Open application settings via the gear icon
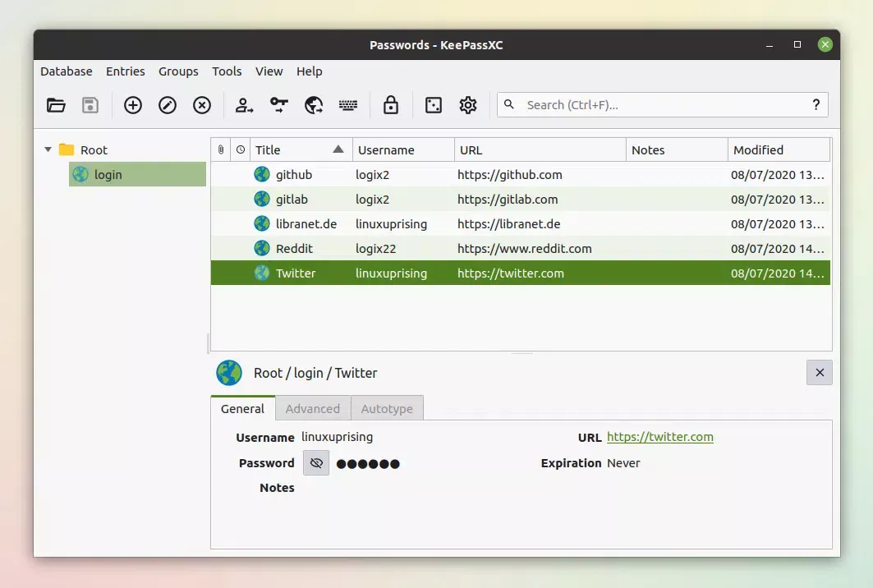The width and height of the screenshot is (873, 588). [467, 105]
